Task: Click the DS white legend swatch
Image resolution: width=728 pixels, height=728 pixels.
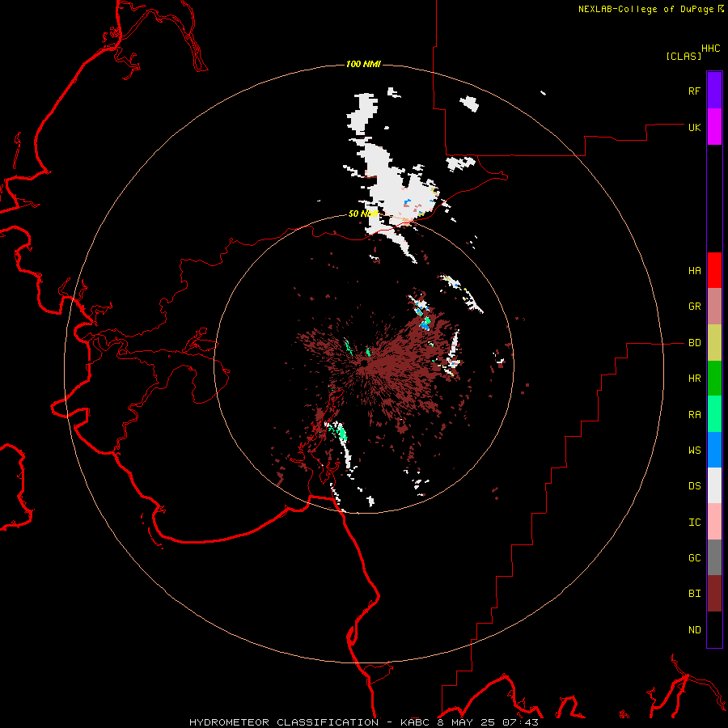Action: [714, 485]
